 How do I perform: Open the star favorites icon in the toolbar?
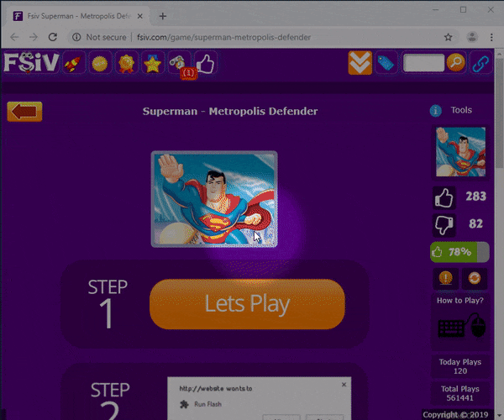pos(153,63)
